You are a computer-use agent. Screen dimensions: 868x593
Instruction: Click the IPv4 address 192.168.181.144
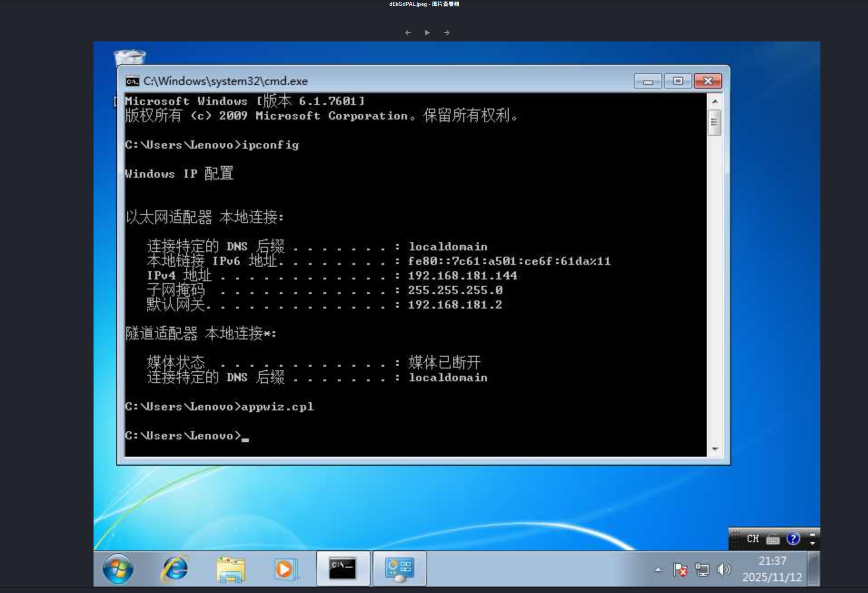pyautogui.click(x=462, y=276)
